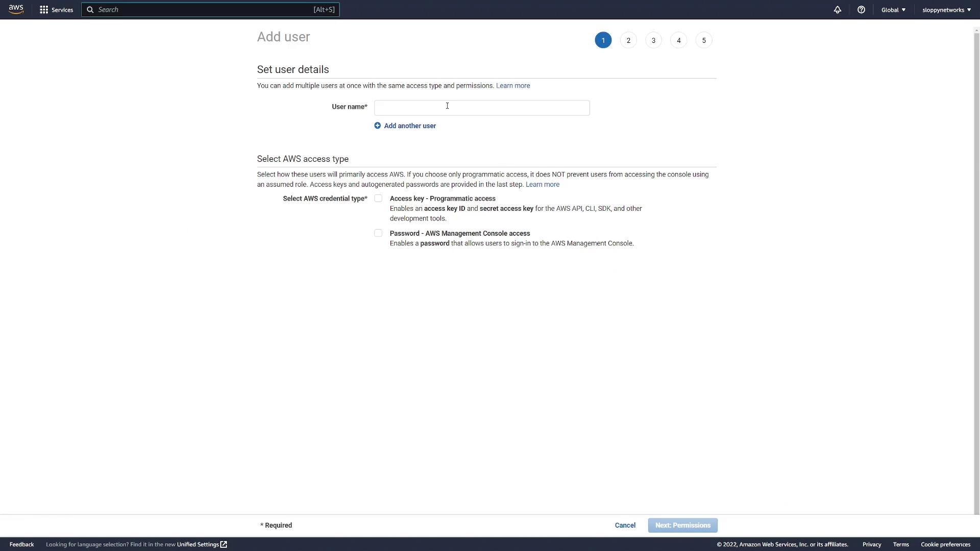
Task: Click the search magnifier icon
Action: point(90,10)
